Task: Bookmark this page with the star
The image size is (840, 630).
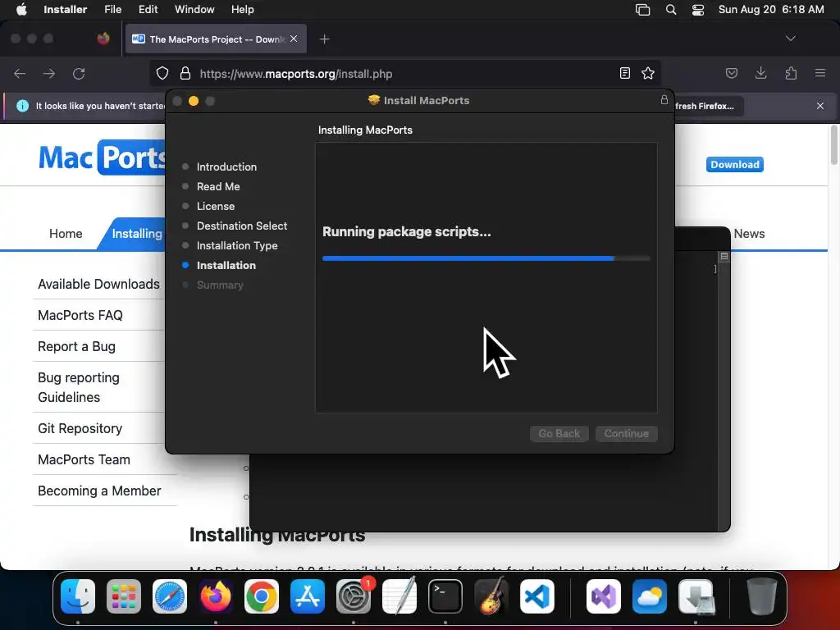Action: click(648, 73)
